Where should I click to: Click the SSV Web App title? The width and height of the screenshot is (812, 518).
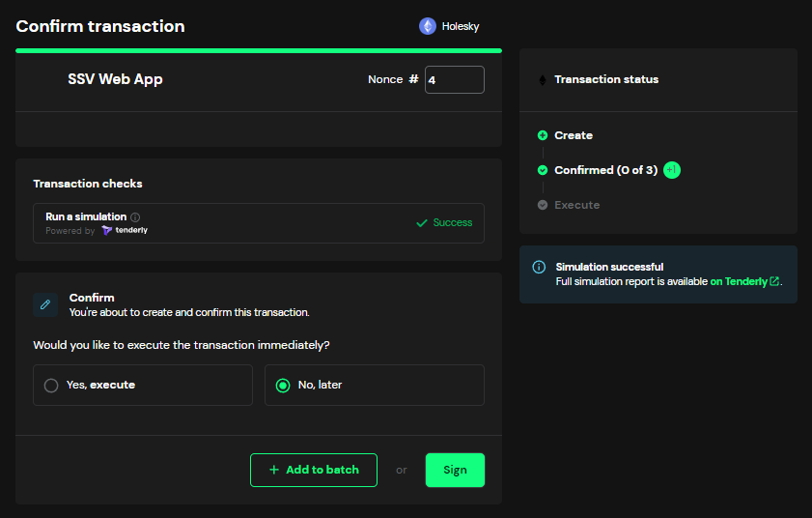115,79
